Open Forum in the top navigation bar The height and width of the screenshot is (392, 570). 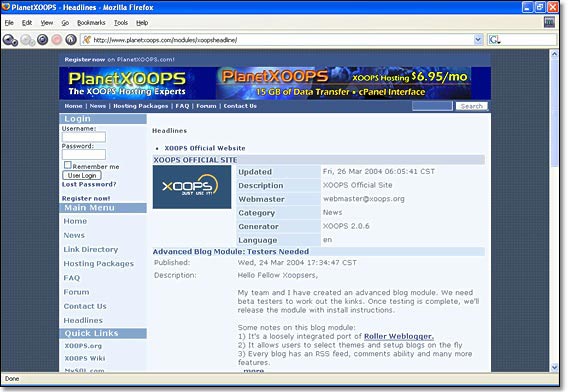coord(206,106)
